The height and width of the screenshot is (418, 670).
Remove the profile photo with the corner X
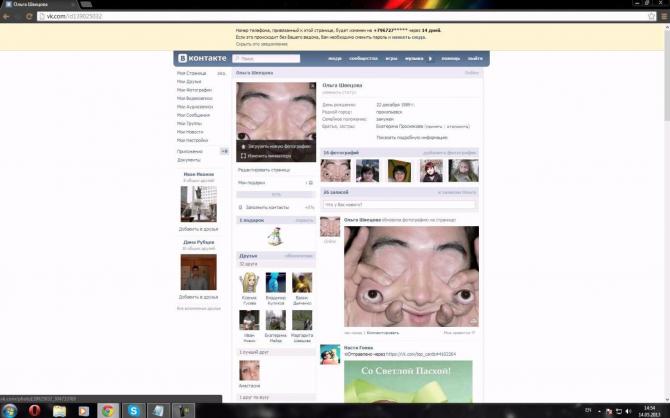coord(311,87)
